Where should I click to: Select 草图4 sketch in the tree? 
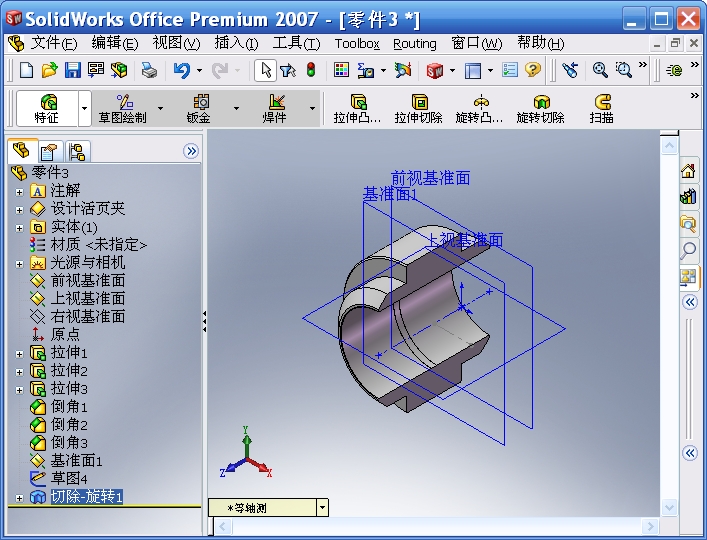pyautogui.click(x=69, y=478)
